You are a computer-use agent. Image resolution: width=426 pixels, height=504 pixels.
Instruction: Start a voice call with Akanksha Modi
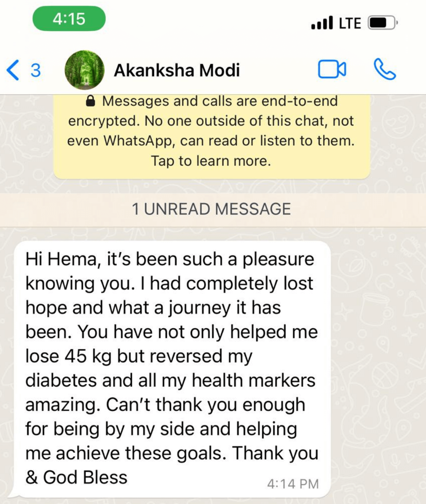point(385,70)
